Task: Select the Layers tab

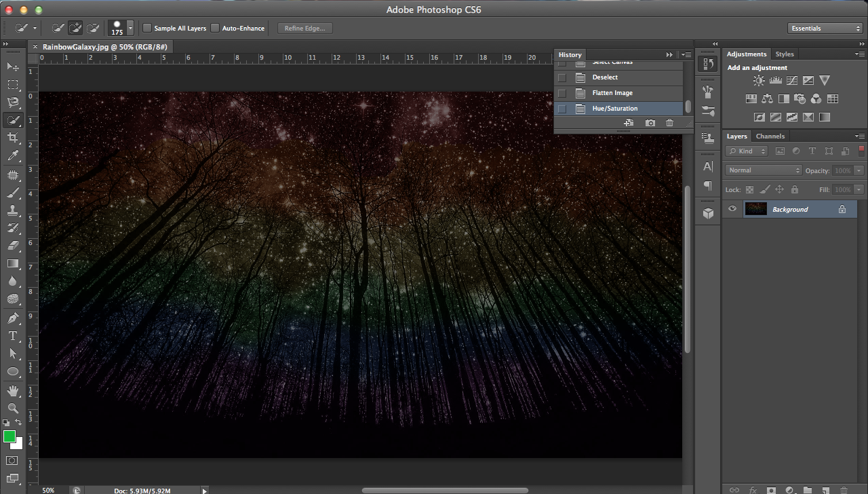Action: (x=737, y=136)
